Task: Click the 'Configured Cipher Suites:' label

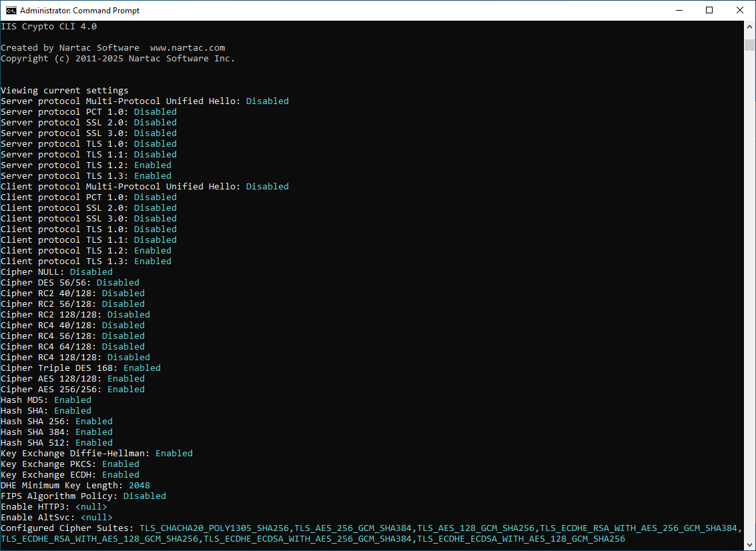Action: click(x=67, y=528)
